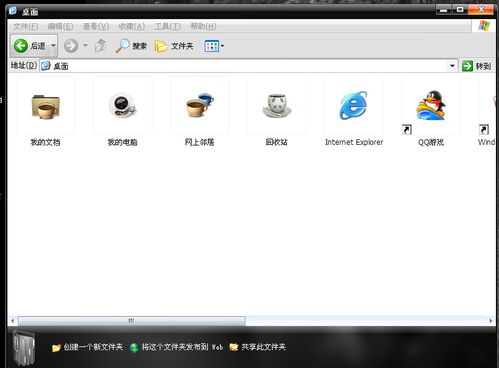Expand the address bar dropdown arrow

[x=452, y=66]
